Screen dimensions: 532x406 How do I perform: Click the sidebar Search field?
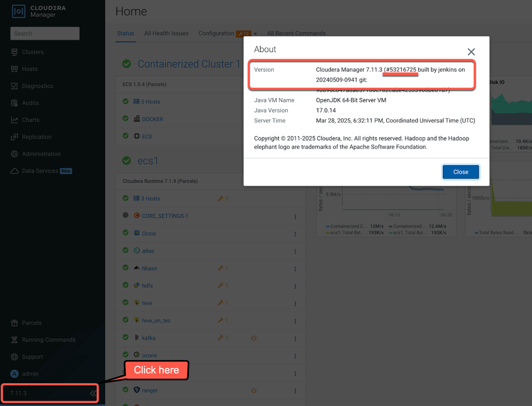[x=45, y=33]
